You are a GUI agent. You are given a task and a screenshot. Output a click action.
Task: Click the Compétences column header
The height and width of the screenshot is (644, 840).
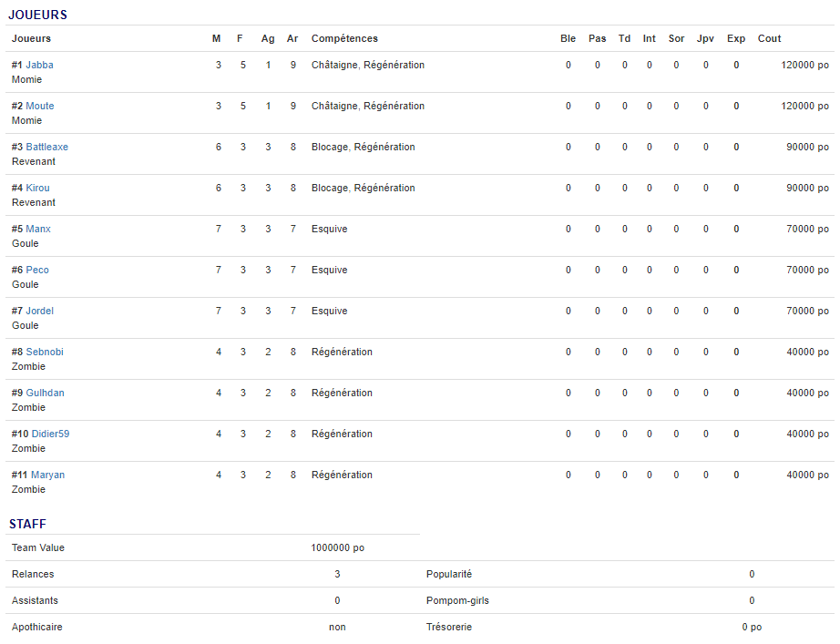click(344, 38)
